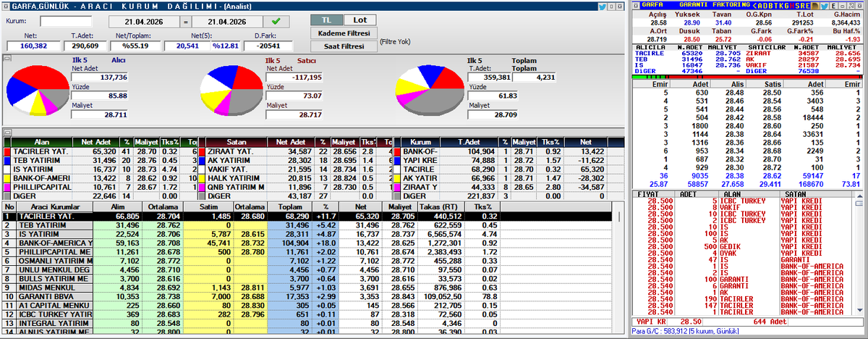Viewport: 868px width, 339px height.
Task: Open the Kademe Filtresi filter
Action: click(344, 33)
